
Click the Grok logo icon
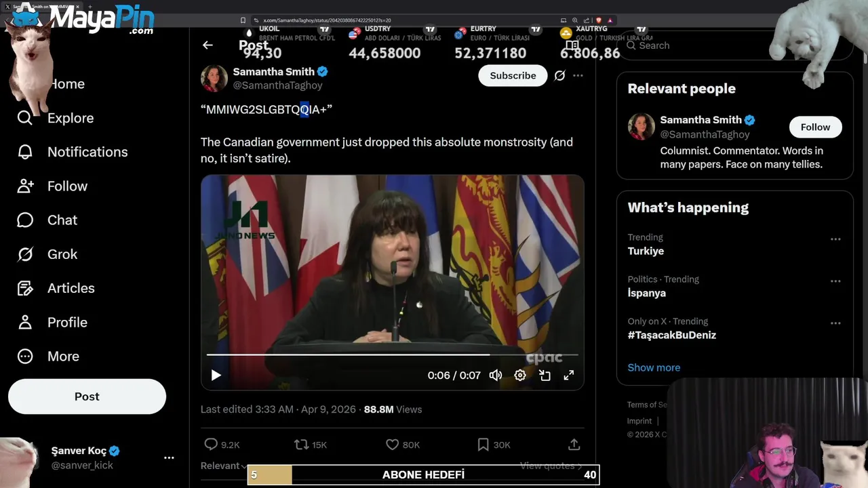[25, 254]
